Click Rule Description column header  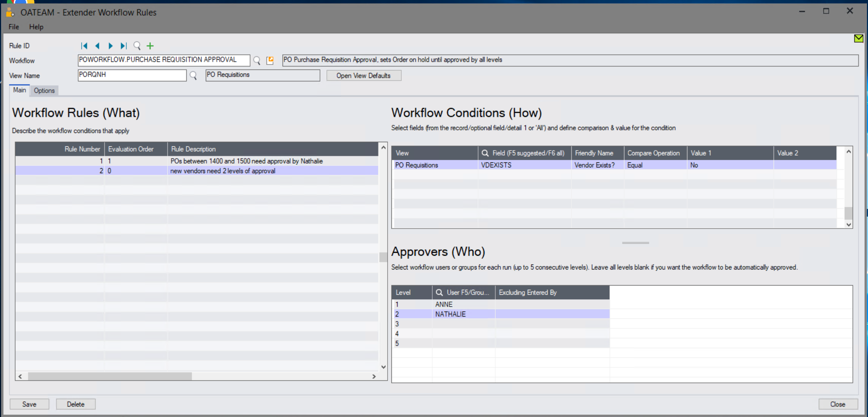[273, 149]
